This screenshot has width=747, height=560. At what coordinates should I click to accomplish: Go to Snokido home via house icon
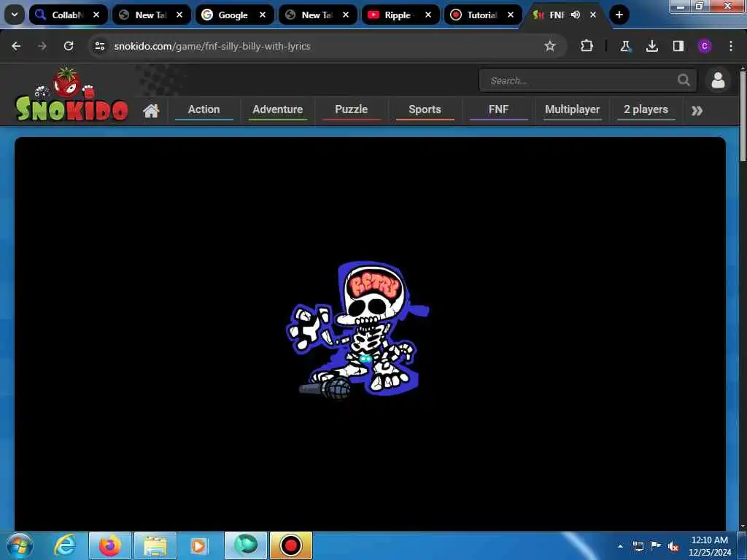pos(151,111)
